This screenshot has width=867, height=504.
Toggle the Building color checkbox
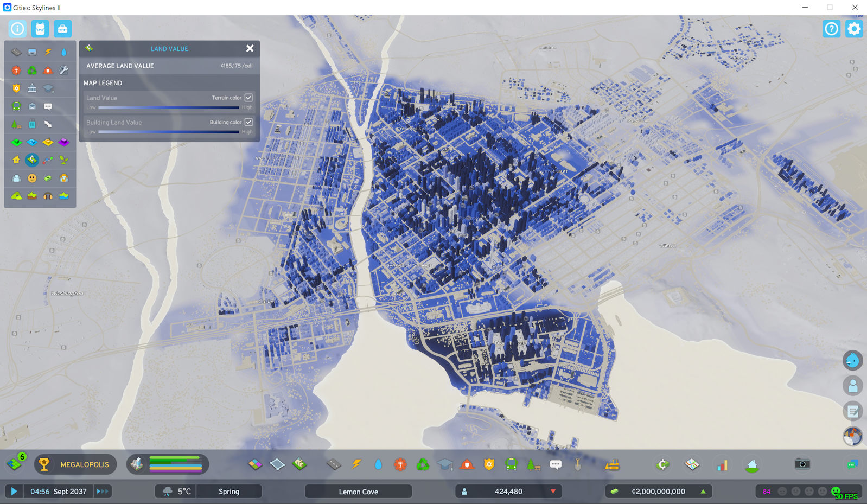(x=248, y=122)
